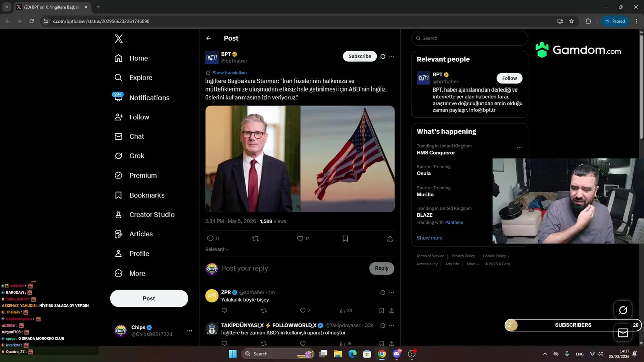Open floating Grok button
This screenshot has width=644, height=362.
pyautogui.click(x=623, y=310)
